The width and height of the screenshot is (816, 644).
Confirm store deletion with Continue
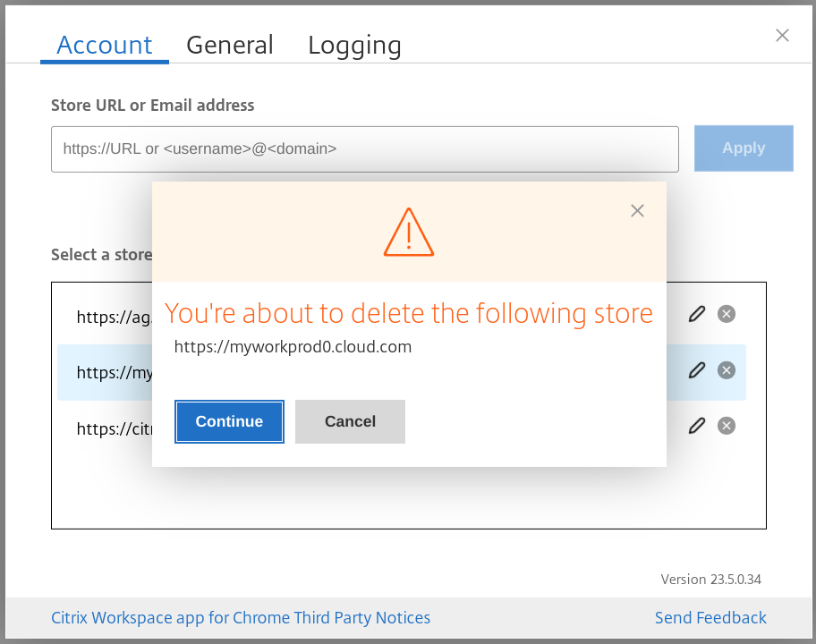[x=229, y=421]
